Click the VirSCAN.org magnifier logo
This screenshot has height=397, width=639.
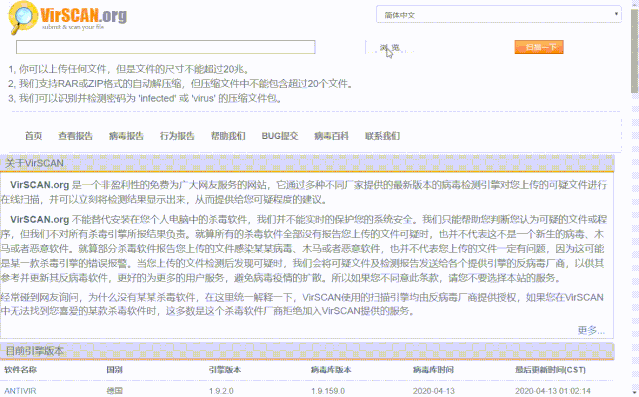23,18
